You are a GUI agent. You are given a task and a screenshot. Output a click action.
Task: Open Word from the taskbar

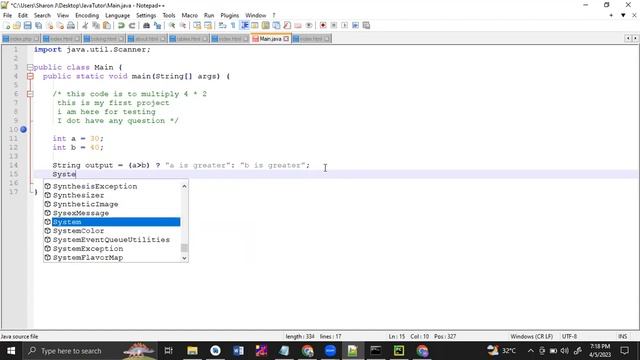click(x=238, y=351)
